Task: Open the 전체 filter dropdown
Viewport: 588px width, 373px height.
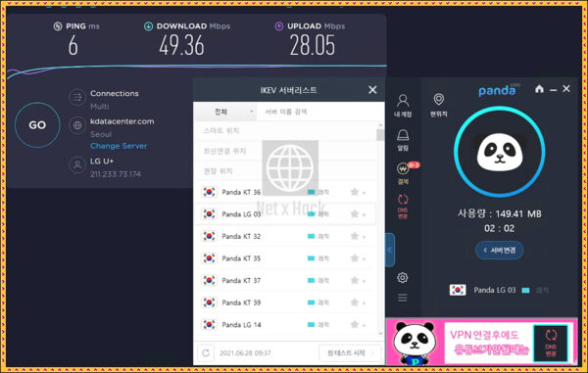Action: [x=225, y=112]
